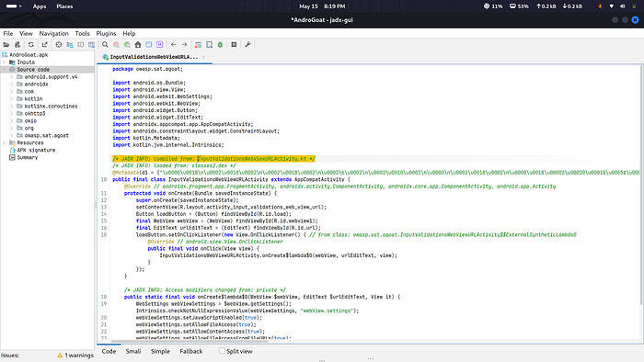The width and height of the screenshot is (644, 362).
Task: Click the 1 warnings issues label
Action: (79, 355)
